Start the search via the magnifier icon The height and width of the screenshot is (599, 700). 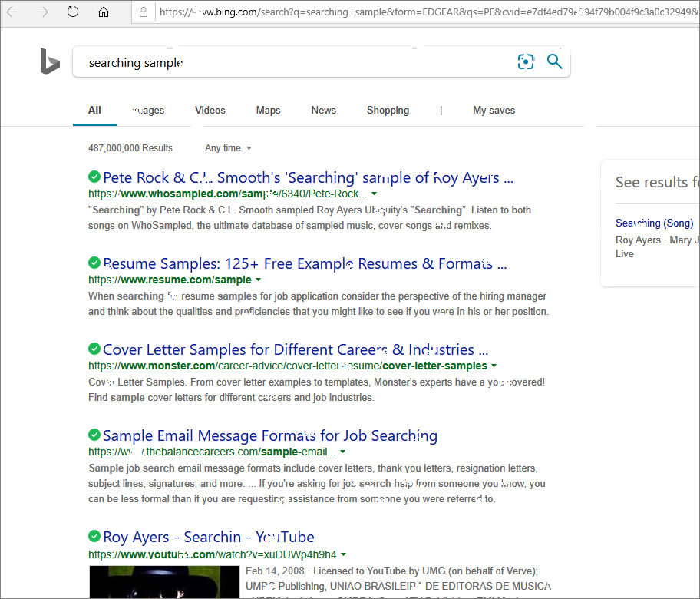555,62
